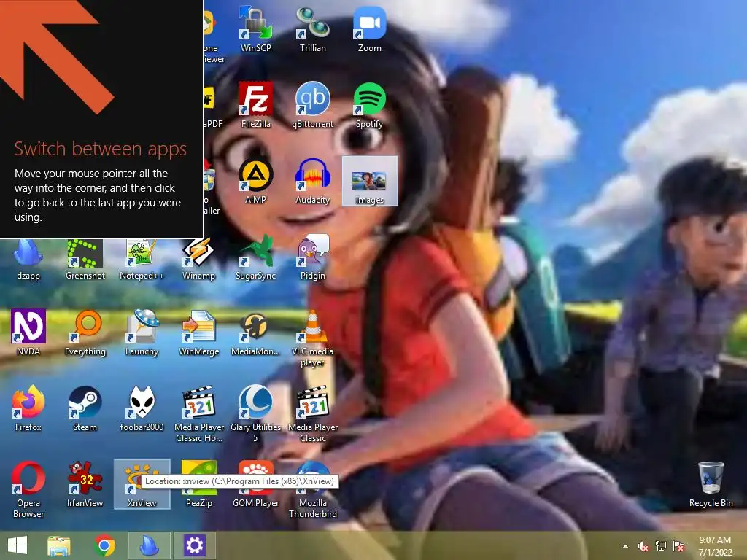Open the AIMP music player icon
This screenshot has height=560, width=747.
[x=256, y=181]
